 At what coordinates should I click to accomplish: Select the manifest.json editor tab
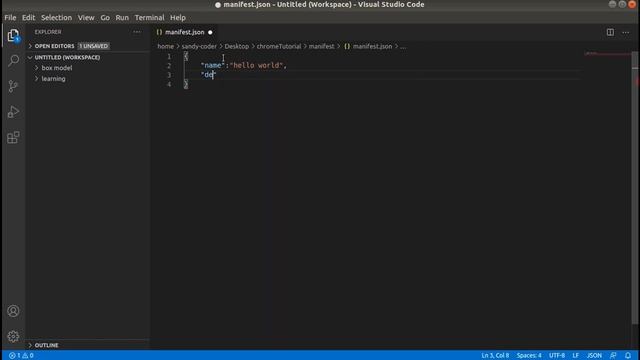[x=184, y=32]
